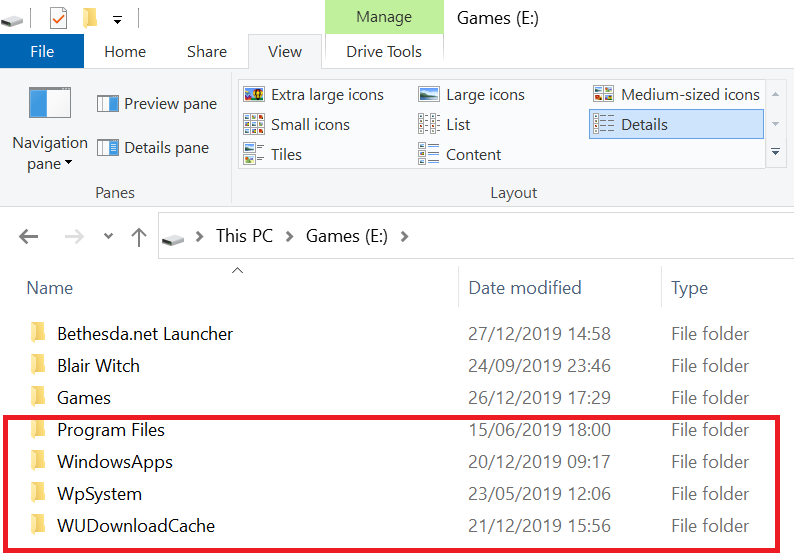Click the Manage contextual tab
The image size is (794, 557).
[384, 17]
